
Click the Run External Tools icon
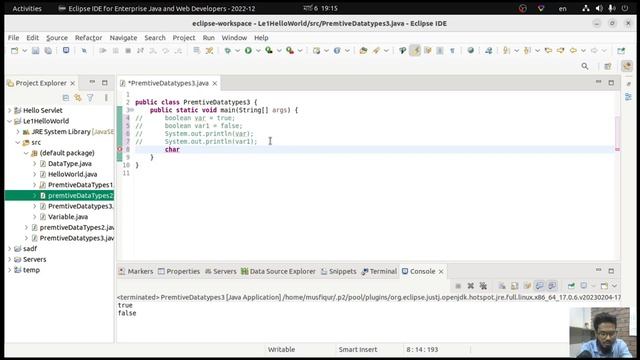point(290,51)
